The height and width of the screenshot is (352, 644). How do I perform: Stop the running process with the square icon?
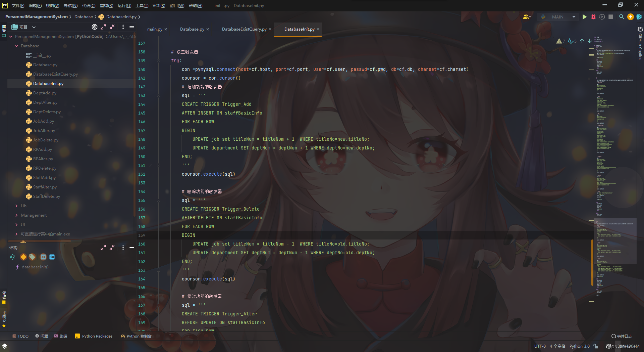coord(611,17)
